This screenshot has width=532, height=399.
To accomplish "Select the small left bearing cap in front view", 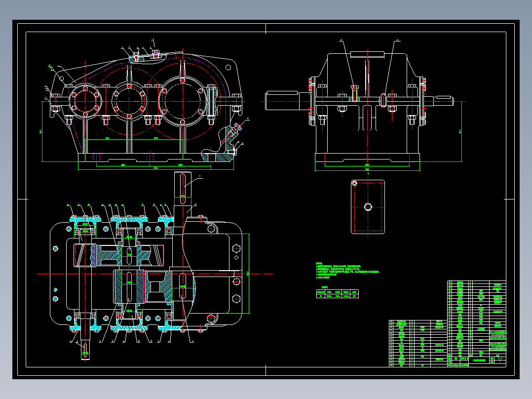I will (85, 101).
